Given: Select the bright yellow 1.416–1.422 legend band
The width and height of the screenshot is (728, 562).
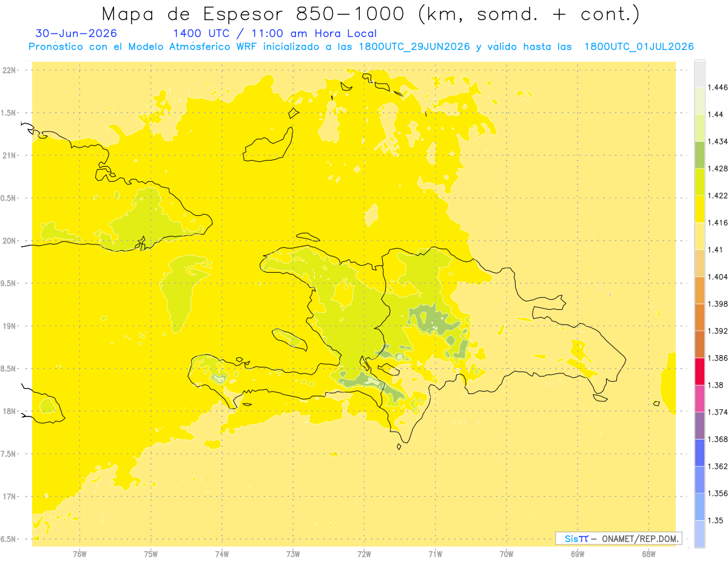Looking at the screenshot, I should (x=699, y=209).
